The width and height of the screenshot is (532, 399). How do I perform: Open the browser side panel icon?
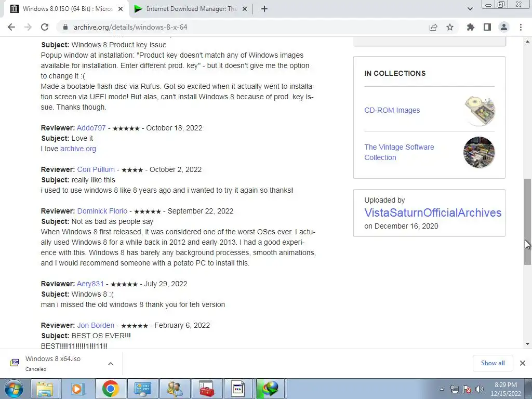pos(487,27)
